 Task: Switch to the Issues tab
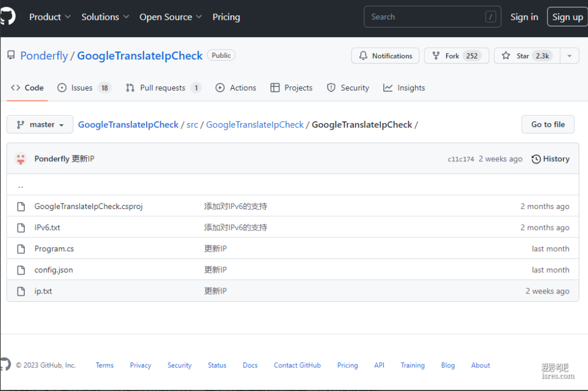[x=84, y=88]
